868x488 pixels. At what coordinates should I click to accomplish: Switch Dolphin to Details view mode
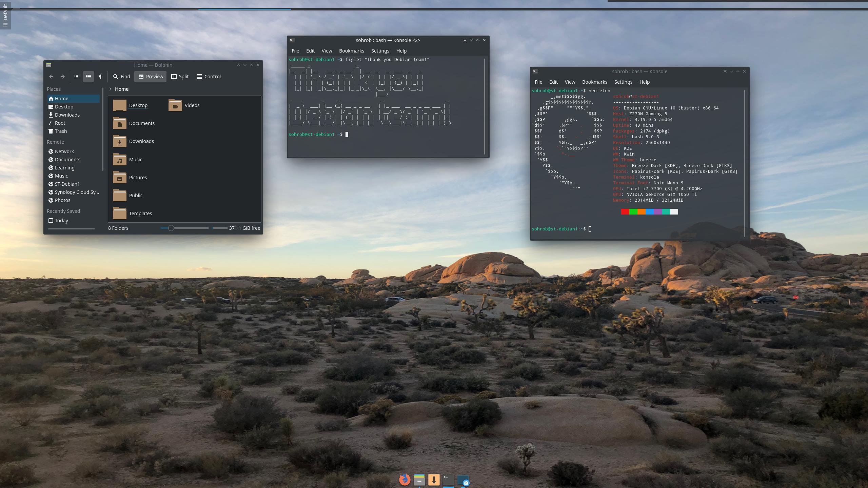tap(100, 77)
